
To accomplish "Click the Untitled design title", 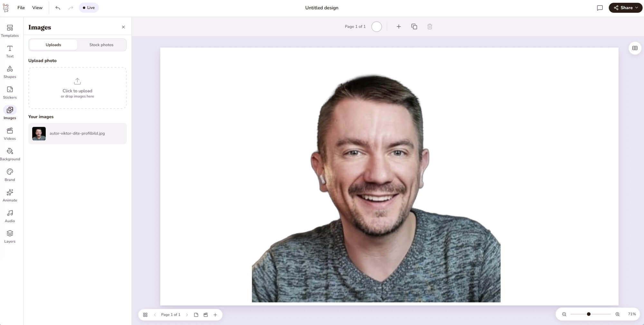I will (322, 8).
